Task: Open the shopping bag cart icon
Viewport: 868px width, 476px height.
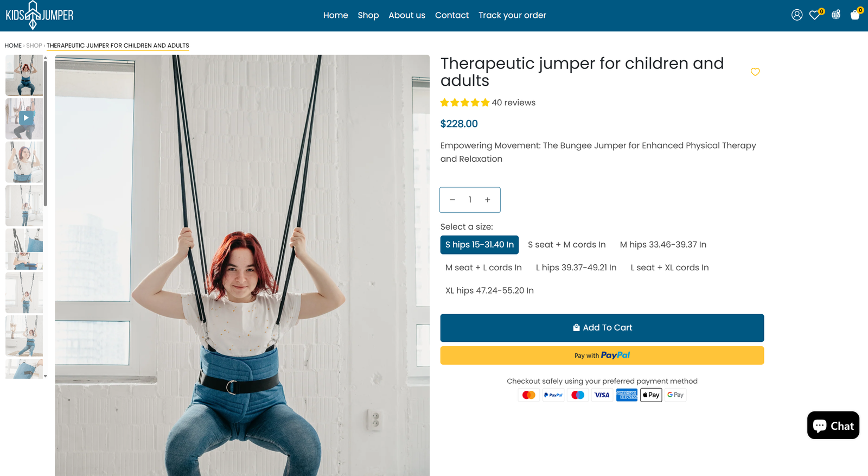Action: click(x=856, y=15)
